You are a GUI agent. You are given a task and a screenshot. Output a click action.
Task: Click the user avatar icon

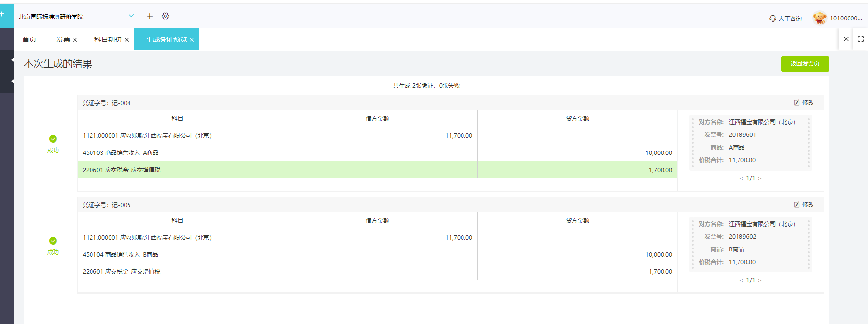pos(819,18)
